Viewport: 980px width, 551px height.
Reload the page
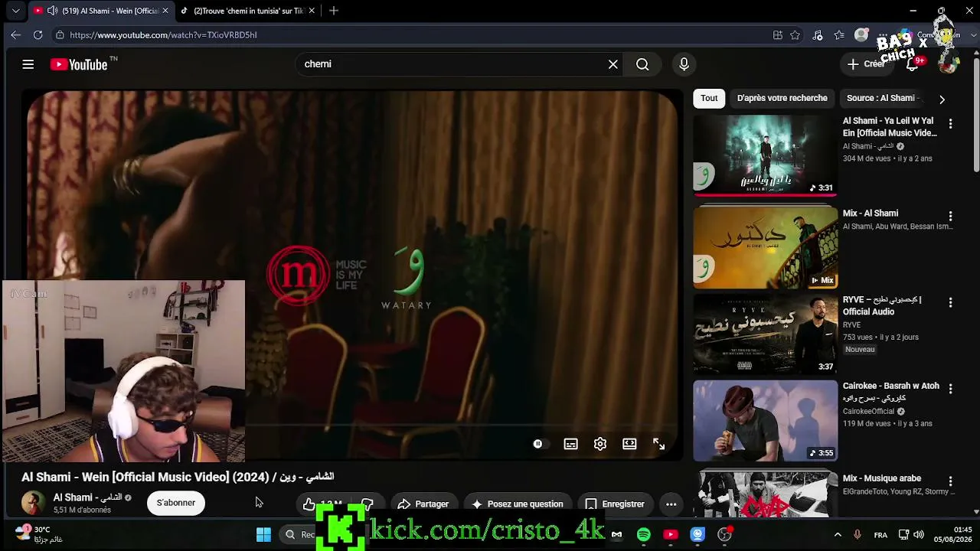[x=38, y=34]
